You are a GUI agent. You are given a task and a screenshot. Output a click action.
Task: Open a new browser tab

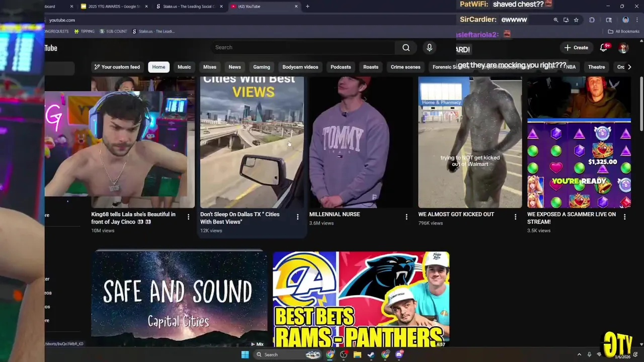point(307,7)
